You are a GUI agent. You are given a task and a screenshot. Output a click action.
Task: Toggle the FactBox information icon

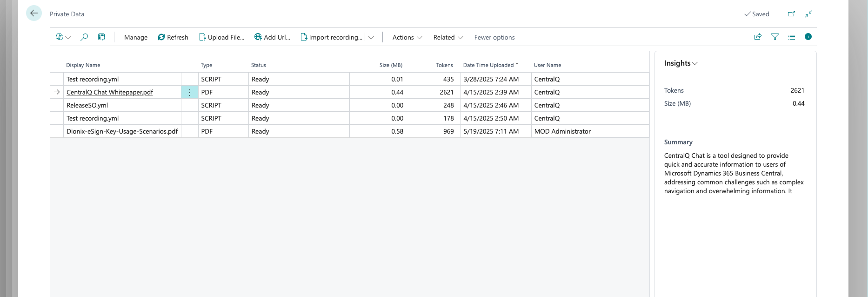coord(808,37)
